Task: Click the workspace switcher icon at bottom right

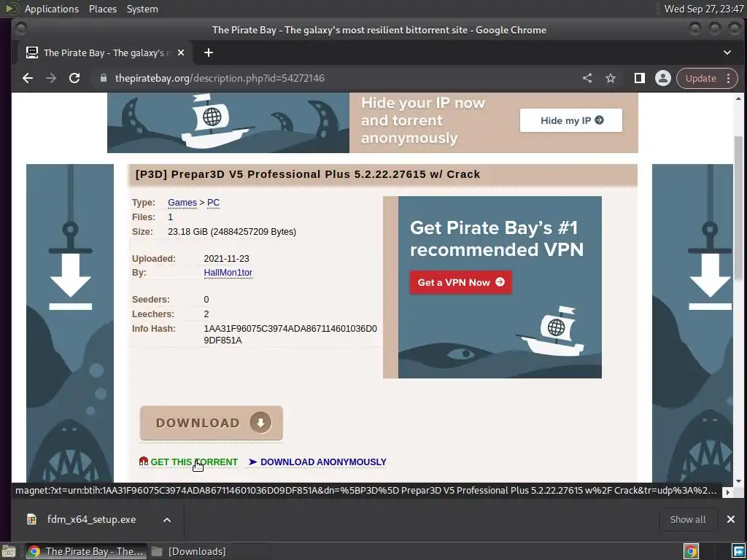Action: (x=738, y=551)
